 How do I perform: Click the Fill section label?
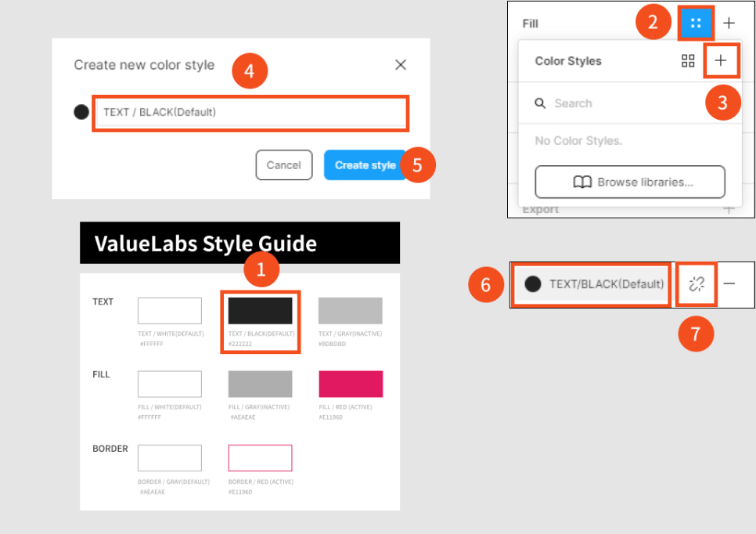[x=531, y=23]
